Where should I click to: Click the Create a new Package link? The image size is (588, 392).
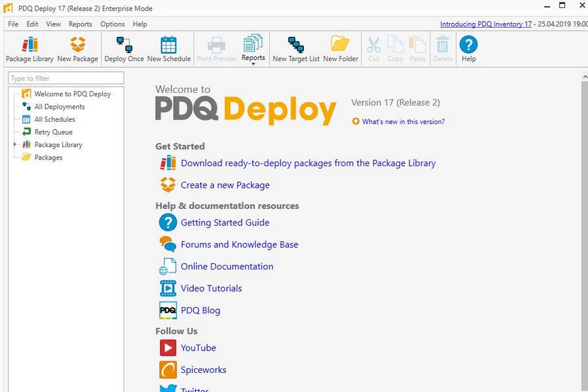(225, 184)
